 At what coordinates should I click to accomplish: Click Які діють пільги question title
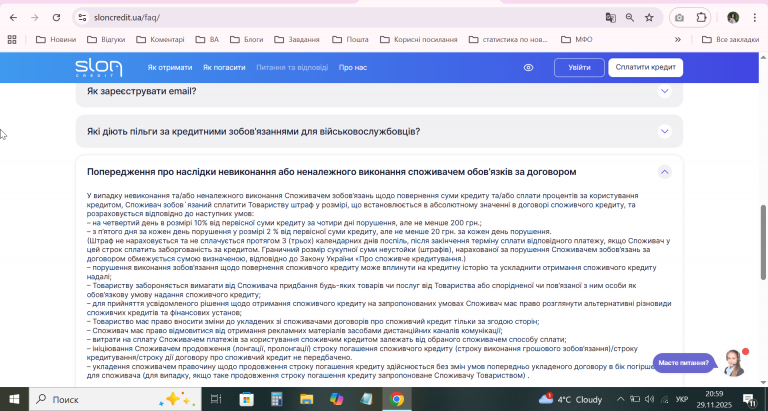tap(253, 132)
